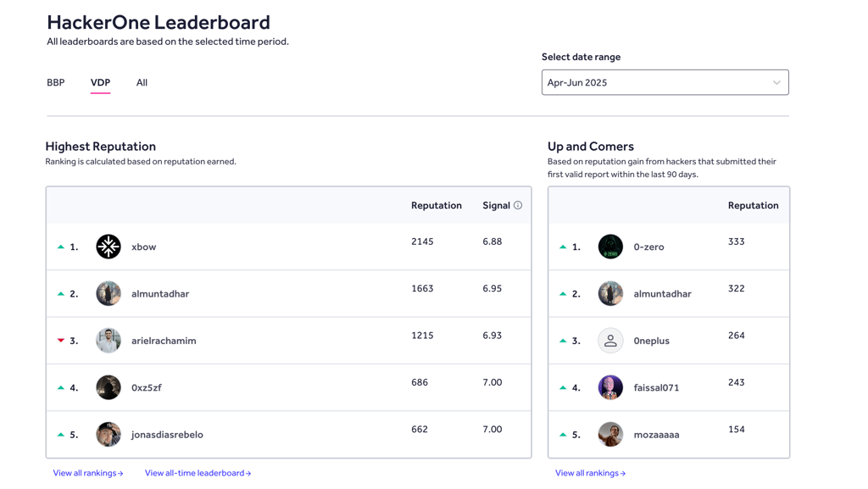868x489 pixels.
Task: Click faissal071's reputation 243
Action: click(737, 383)
